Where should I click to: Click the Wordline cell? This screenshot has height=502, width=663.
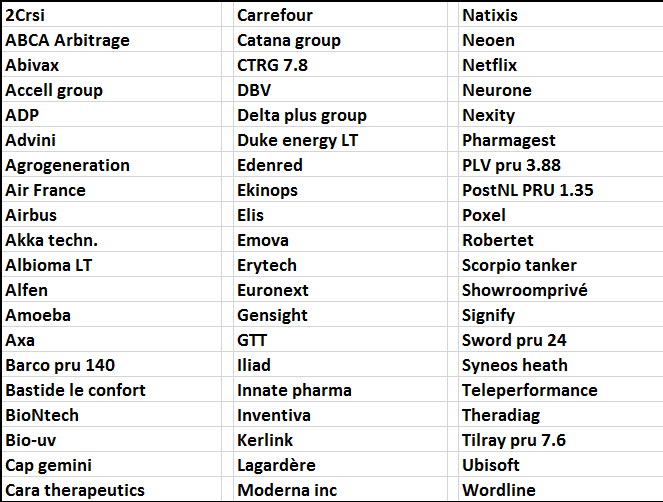pos(561,490)
